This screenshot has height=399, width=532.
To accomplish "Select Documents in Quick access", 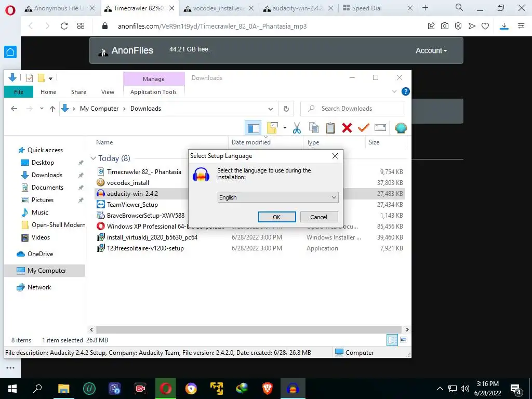I will pyautogui.click(x=47, y=188).
